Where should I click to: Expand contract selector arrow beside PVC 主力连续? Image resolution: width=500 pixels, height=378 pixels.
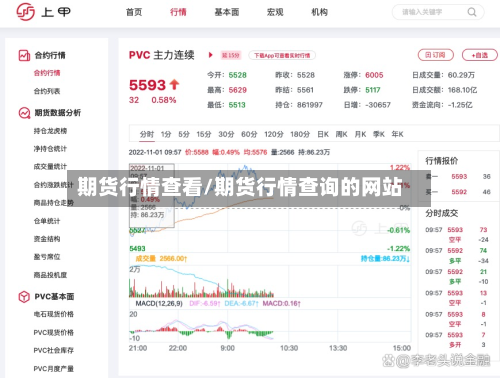(x=210, y=55)
